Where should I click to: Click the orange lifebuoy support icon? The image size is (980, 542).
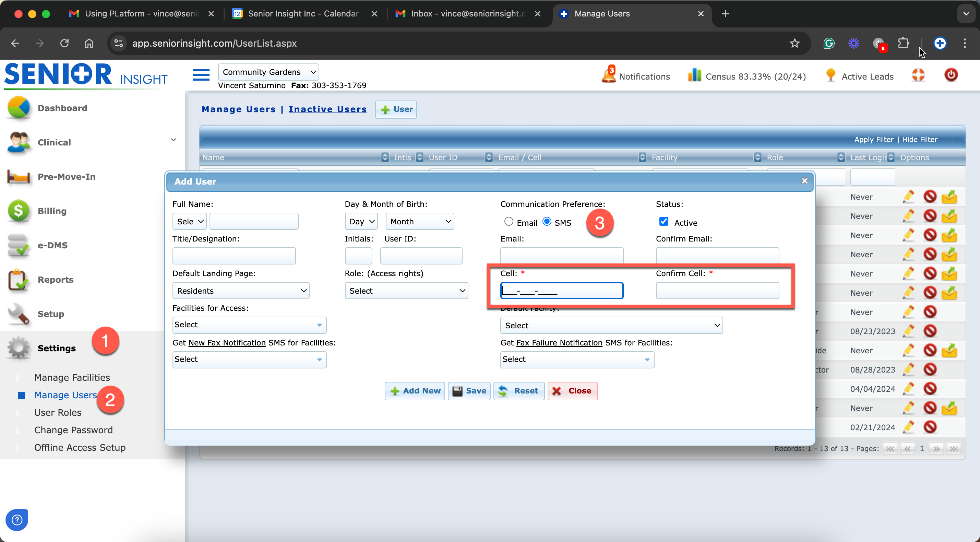tap(918, 75)
